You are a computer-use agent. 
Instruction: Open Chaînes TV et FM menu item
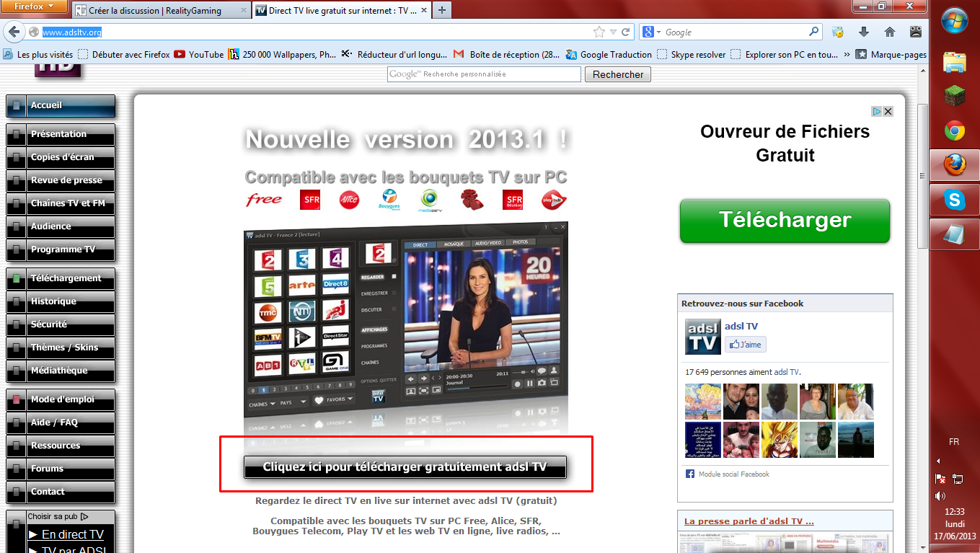coord(61,203)
